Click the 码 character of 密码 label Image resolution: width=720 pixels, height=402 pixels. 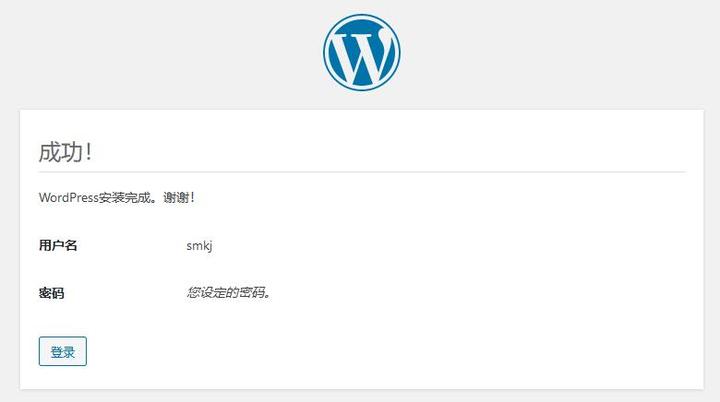(x=58, y=293)
